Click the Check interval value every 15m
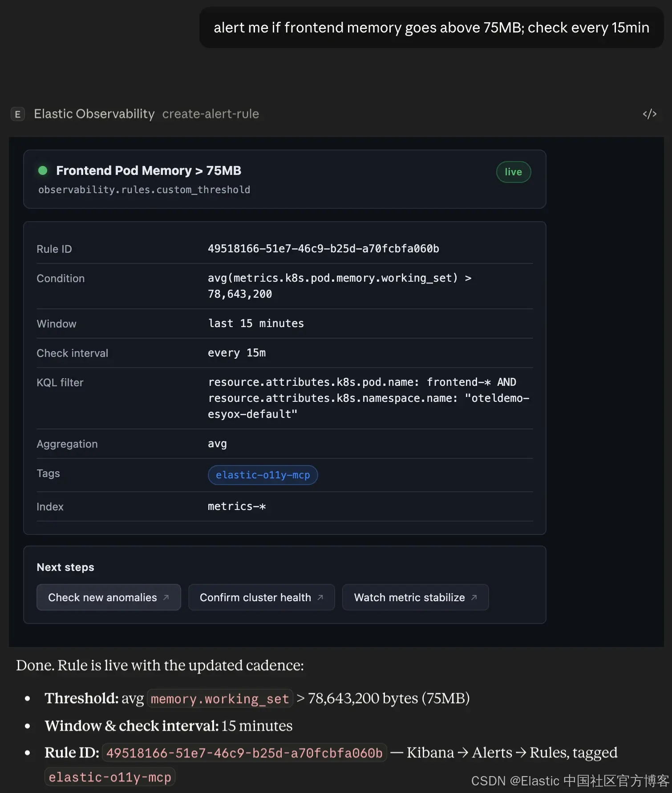 tap(237, 352)
